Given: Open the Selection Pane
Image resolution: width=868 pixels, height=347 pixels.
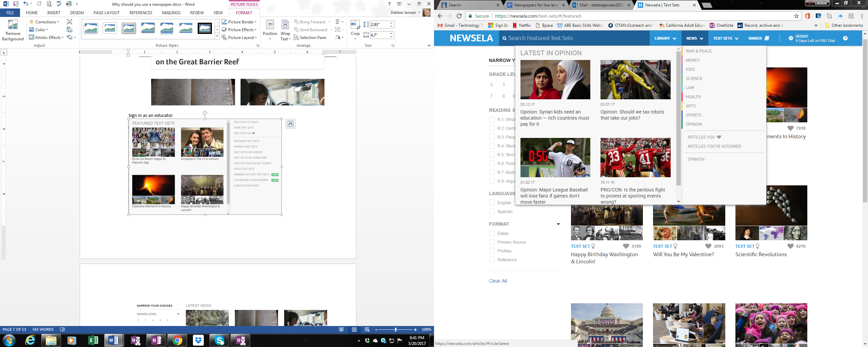Looking at the screenshot, I should point(310,37).
